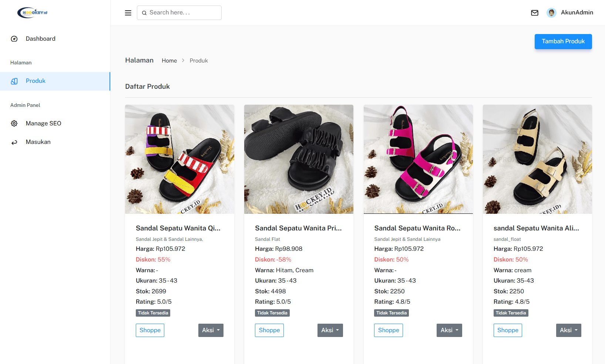Click the Produk sidebar icon
This screenshot has height=364, width=605.
(x=14, y=81)
